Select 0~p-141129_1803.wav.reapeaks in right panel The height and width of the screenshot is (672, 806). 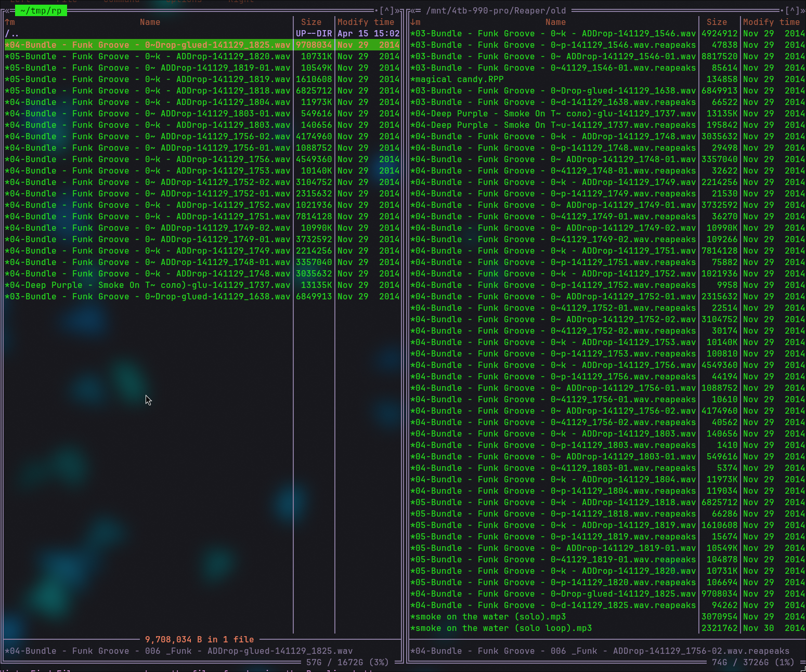(608, 445)
